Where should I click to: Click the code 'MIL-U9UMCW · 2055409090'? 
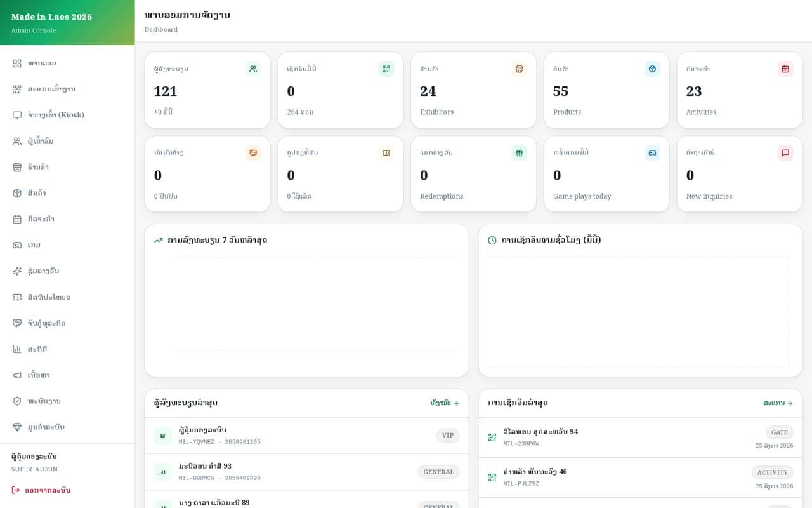click(219, 478)
